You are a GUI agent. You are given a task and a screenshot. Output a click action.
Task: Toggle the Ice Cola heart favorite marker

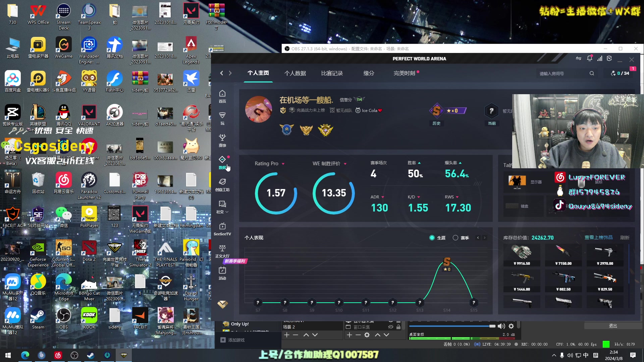point(379,110)
